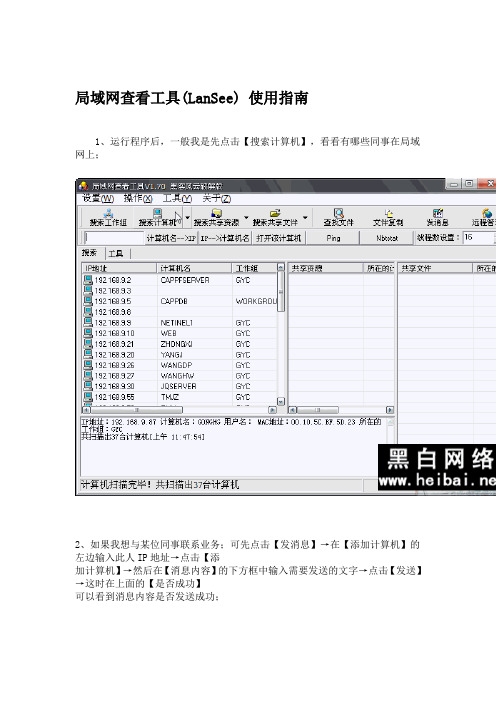Click the LanSee app icon in title bar
This screenshot has width=496, height=702.
83,185
